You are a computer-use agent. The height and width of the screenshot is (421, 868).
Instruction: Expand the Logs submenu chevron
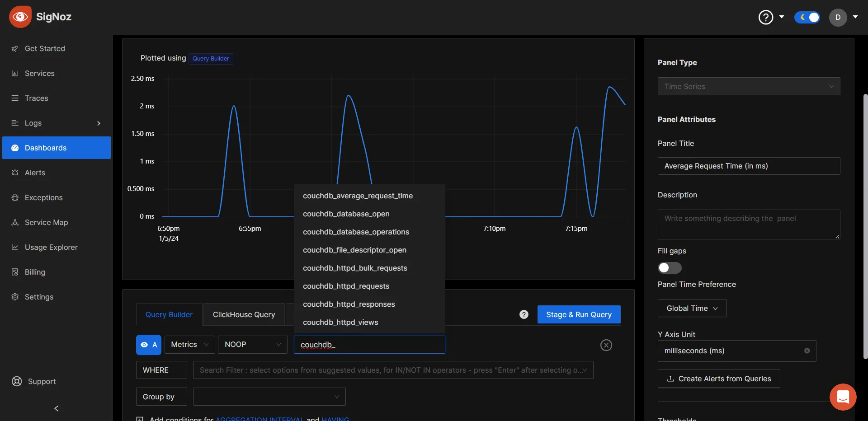coord(99,123)
